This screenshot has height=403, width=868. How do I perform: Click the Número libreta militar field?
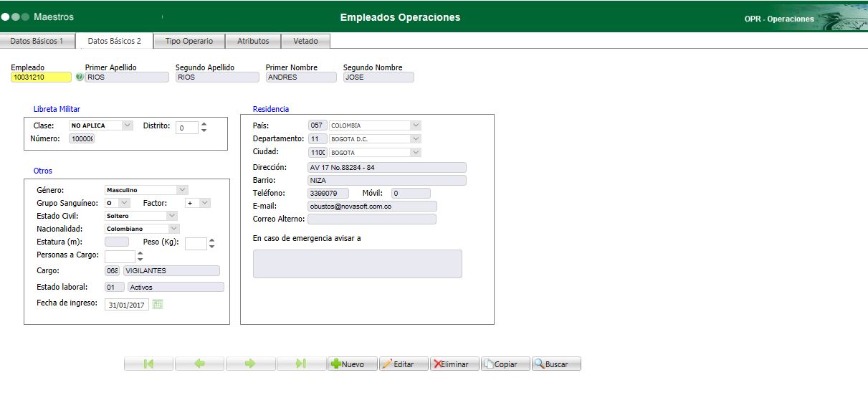82,138
